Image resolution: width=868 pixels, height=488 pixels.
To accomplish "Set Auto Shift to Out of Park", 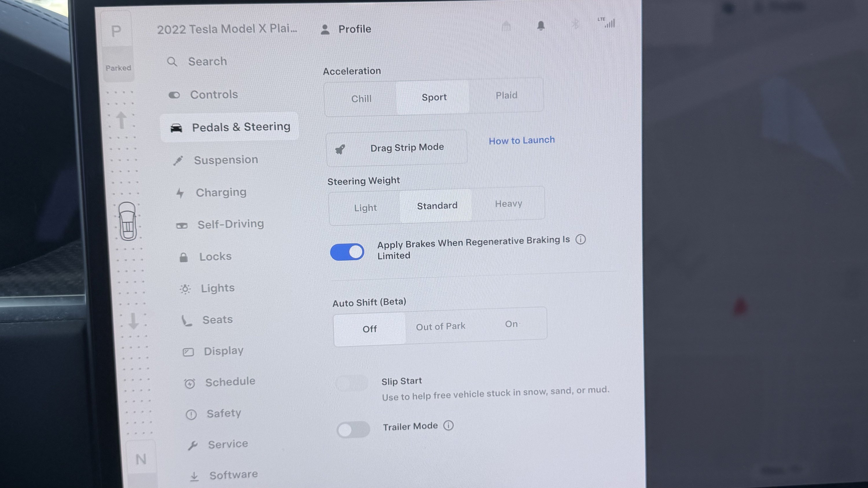I will point(440,327).
